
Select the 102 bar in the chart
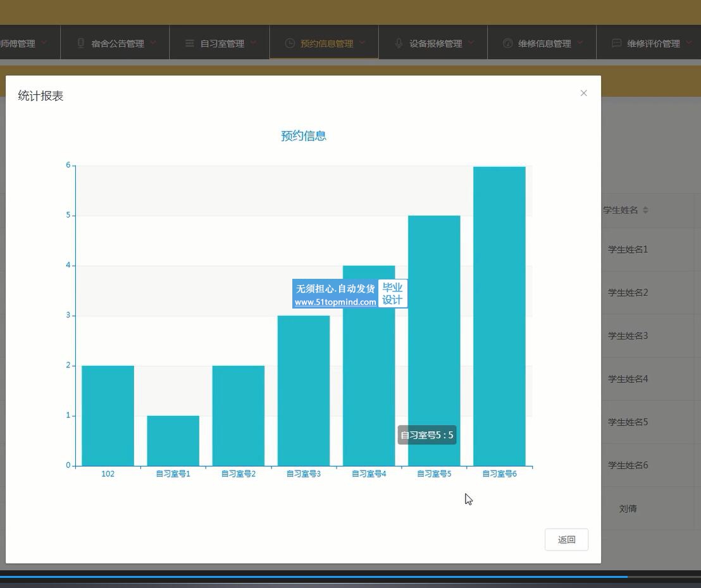108,416
